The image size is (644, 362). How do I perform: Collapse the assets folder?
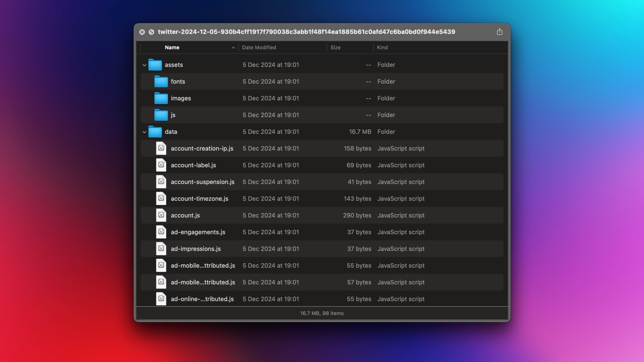[144, 65]
